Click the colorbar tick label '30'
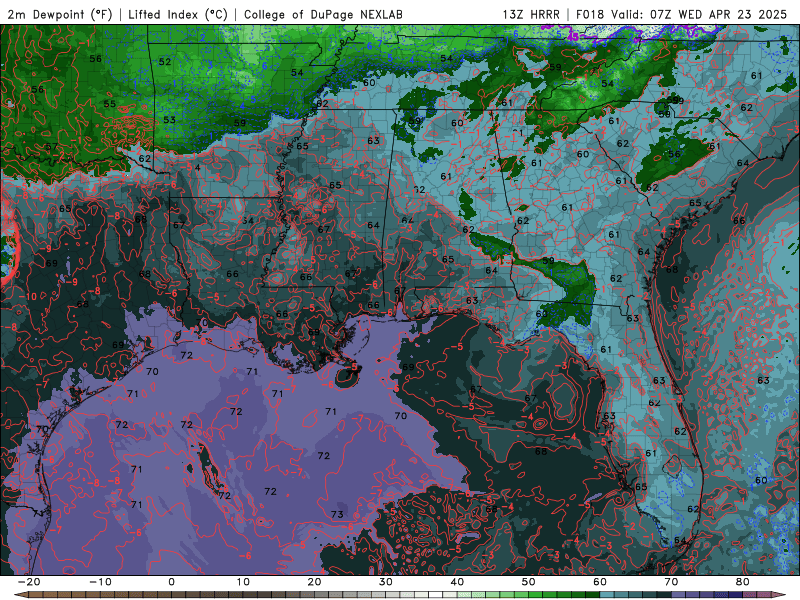 click(x=386, y=582)
